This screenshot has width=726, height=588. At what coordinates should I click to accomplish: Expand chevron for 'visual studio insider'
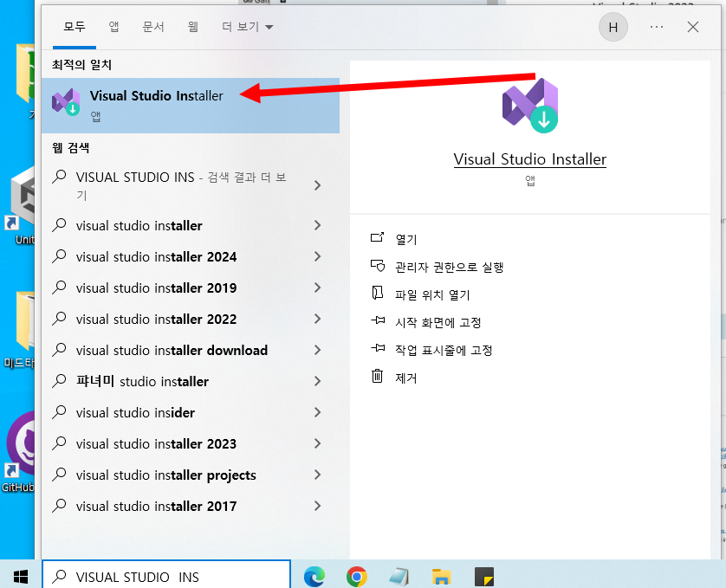click(x=318, y=412)
